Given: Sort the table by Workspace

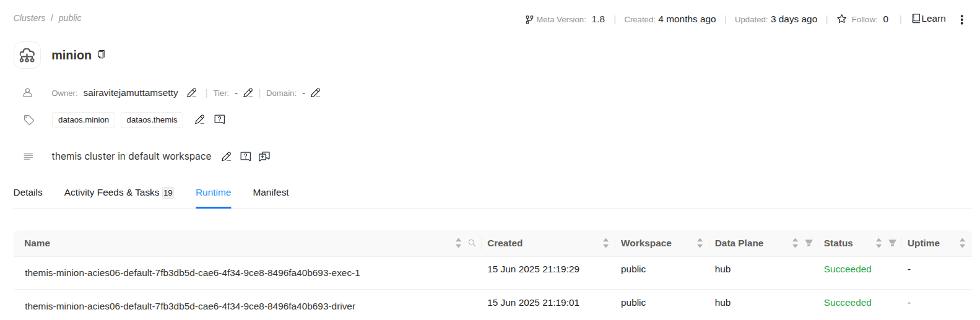Looking at the screenshot, I should pos(700,243).
